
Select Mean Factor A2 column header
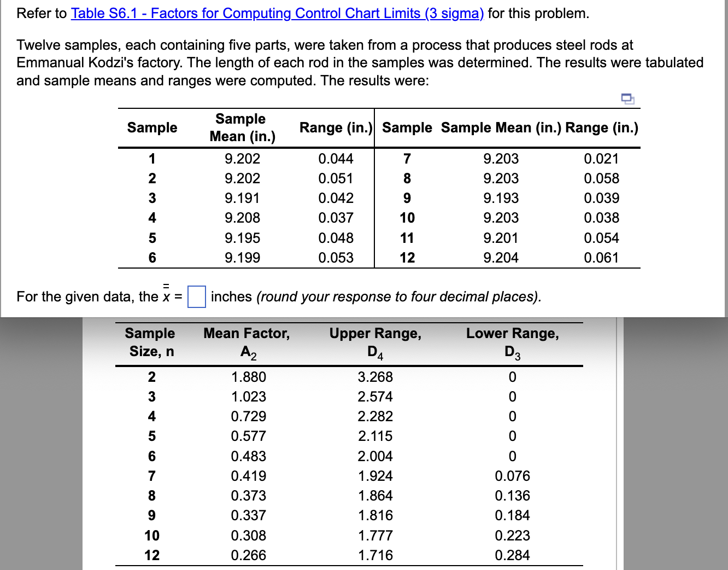tap(246, 342)
